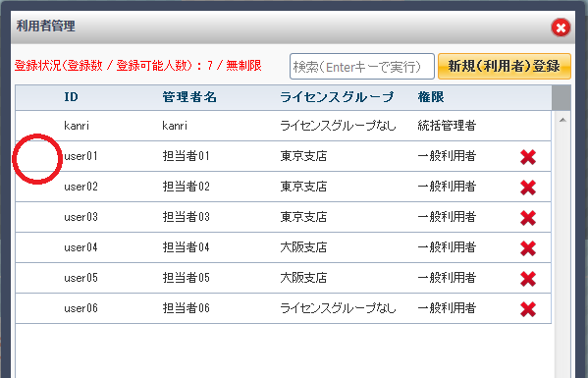
Task: Focus the 検索 search input field
Action: click(362, 67)
